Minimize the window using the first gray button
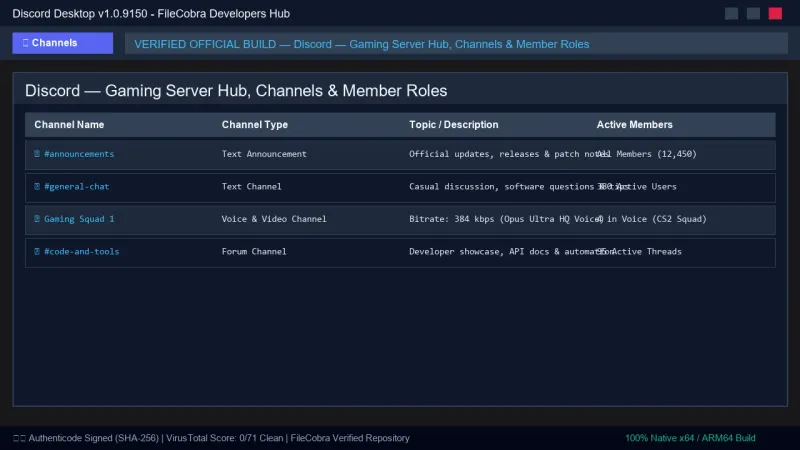800x450 pixels. coord(731,13)
